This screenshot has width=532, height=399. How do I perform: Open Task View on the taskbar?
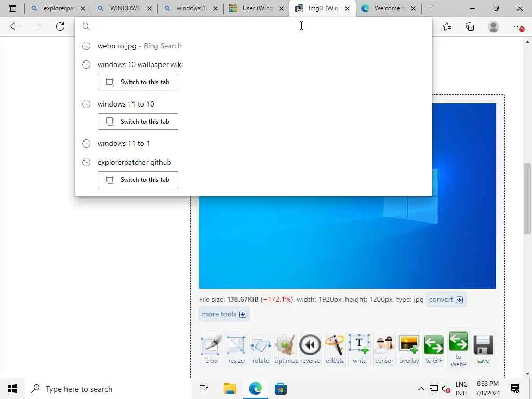point(204,389)
